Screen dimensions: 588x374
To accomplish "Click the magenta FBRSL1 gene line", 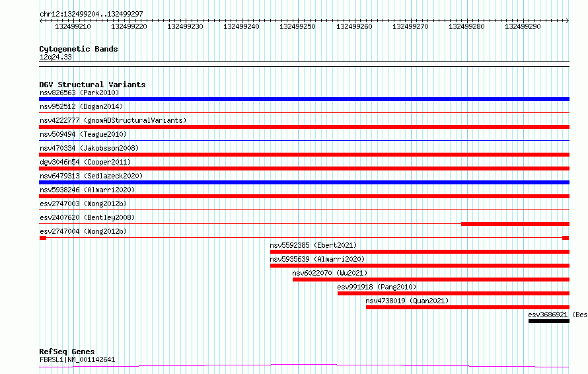I will pyautogui.click(x=304, y=365).
